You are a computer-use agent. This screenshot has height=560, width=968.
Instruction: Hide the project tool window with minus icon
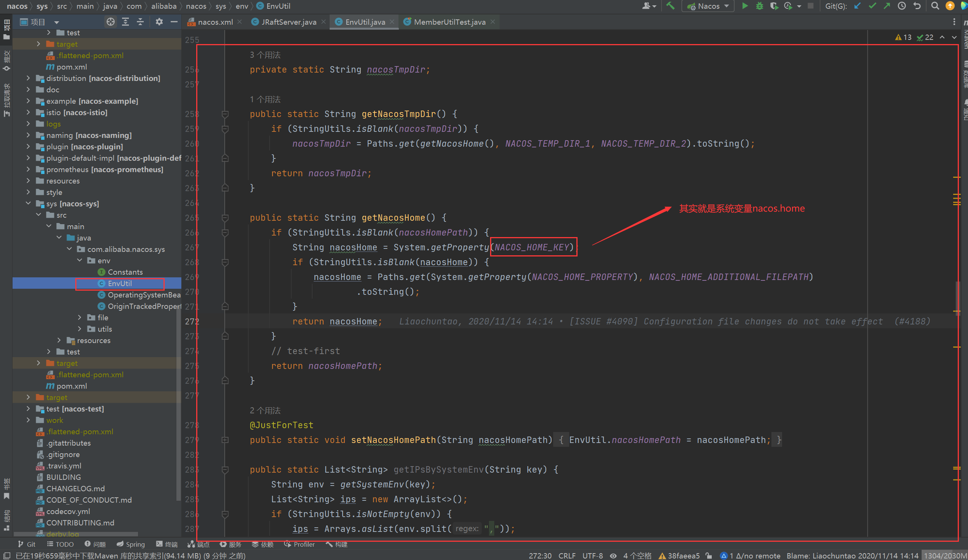174,22
